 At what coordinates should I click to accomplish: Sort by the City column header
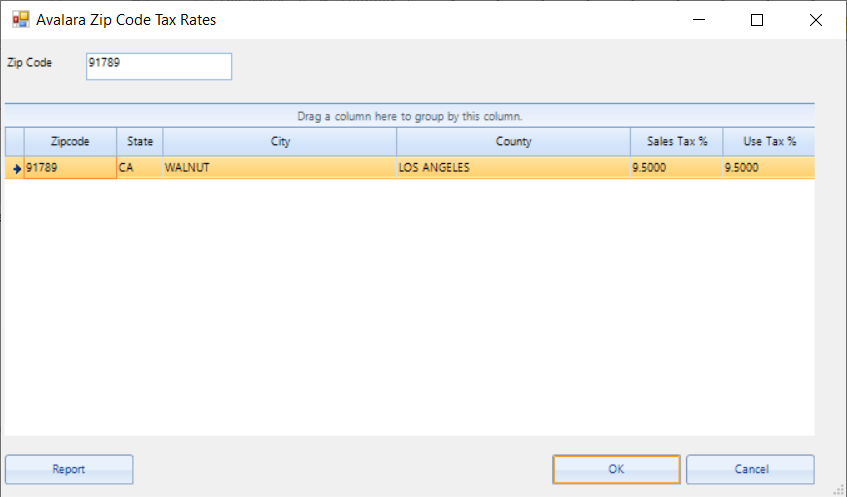coord(280,142)
